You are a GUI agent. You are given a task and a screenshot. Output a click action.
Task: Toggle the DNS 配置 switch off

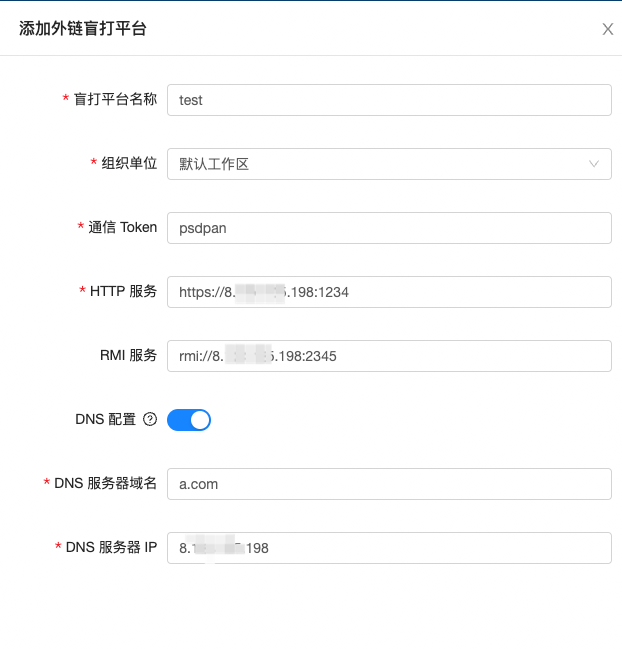(189, 420)
